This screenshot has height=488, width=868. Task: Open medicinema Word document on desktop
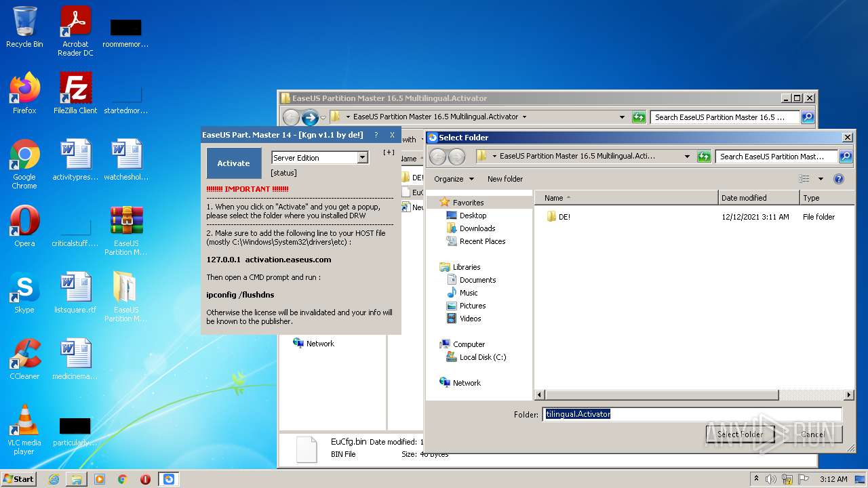click(x=75, y=359)
